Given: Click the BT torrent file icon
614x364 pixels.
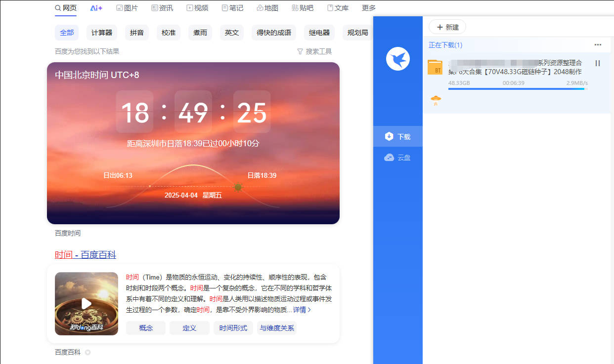Looking at the screenshot, I should point(435,68).
